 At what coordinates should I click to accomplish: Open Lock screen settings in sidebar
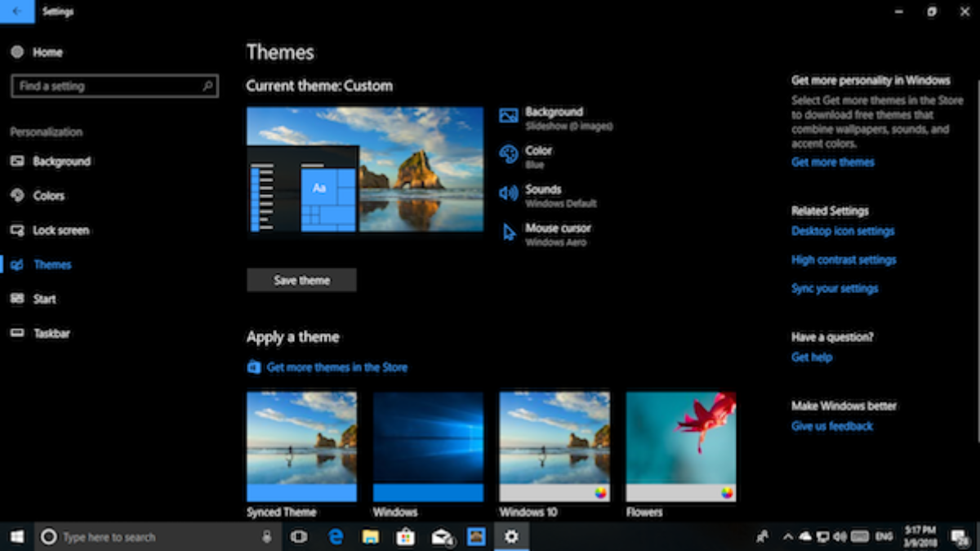[60, 230]
